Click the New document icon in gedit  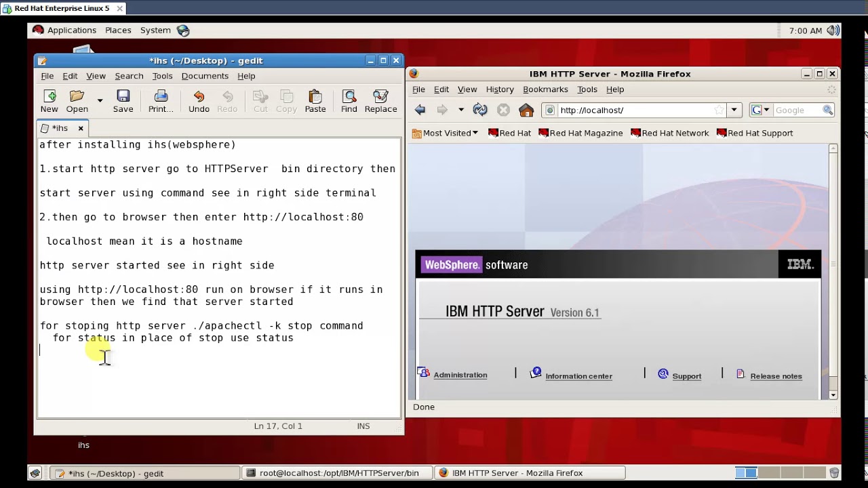49,101
